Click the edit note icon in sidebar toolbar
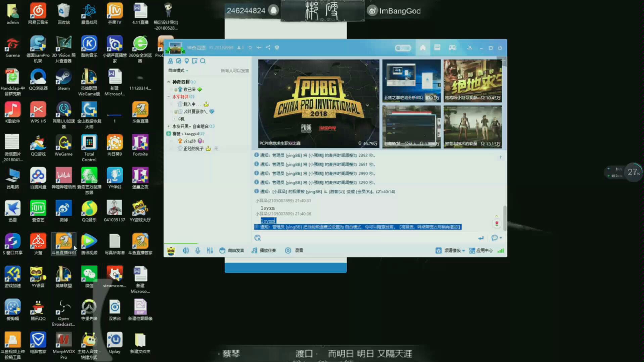Image resolution: width=644 pixels, height=362 pixels. [x=195, y=61]
